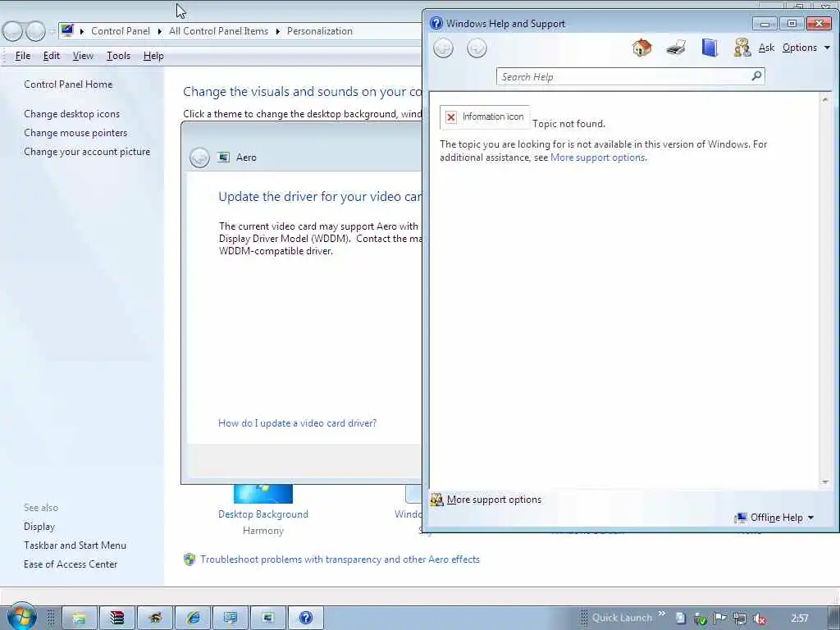
Task: Click the Aero troubleshooter taskbar button
Action: (268, 618)
